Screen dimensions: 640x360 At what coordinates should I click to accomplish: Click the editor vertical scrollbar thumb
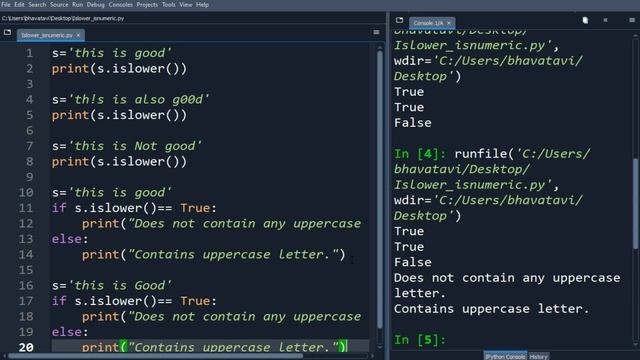pyautogui.click(x=380, y=188)
